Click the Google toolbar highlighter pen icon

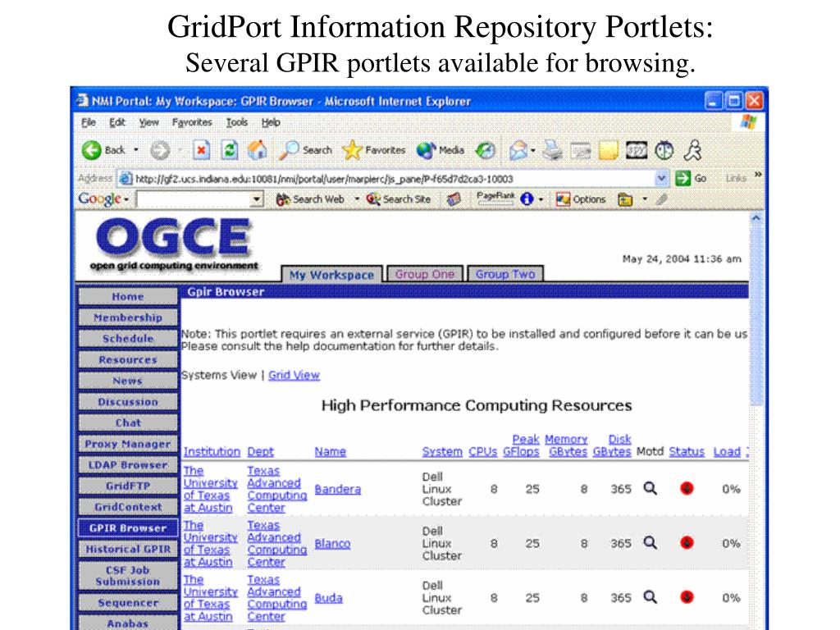662,199
